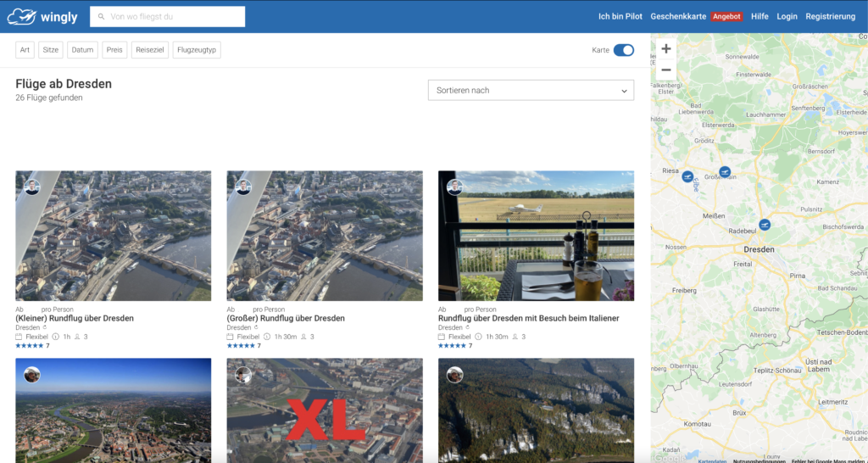The width and height of the screenshot is (868, 463).
Task: Zoom in on the map
Action: [666, 49]
